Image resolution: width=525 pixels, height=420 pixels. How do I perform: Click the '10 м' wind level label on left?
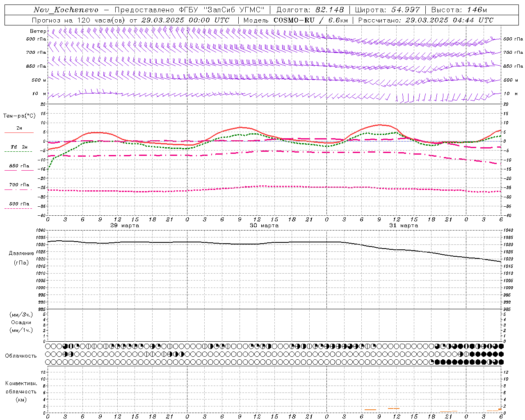click(x=39, y=94)
